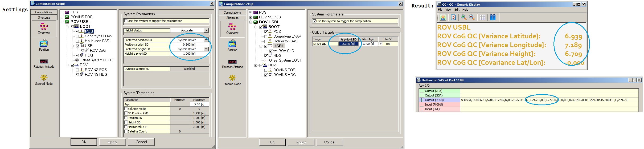The image size is (644, 149).
Task: Toggle 'Use this system to trigger' in left window
Action: (126, 21)
